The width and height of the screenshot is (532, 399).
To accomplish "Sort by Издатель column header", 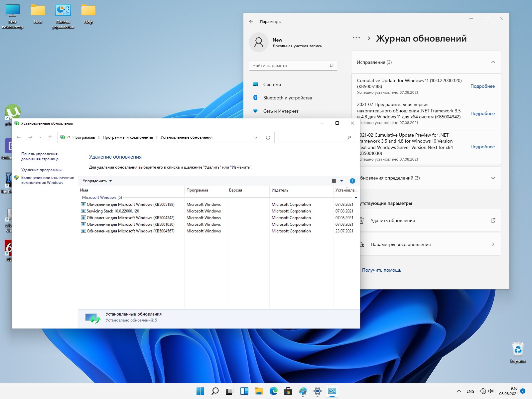I will coord(301,190).
